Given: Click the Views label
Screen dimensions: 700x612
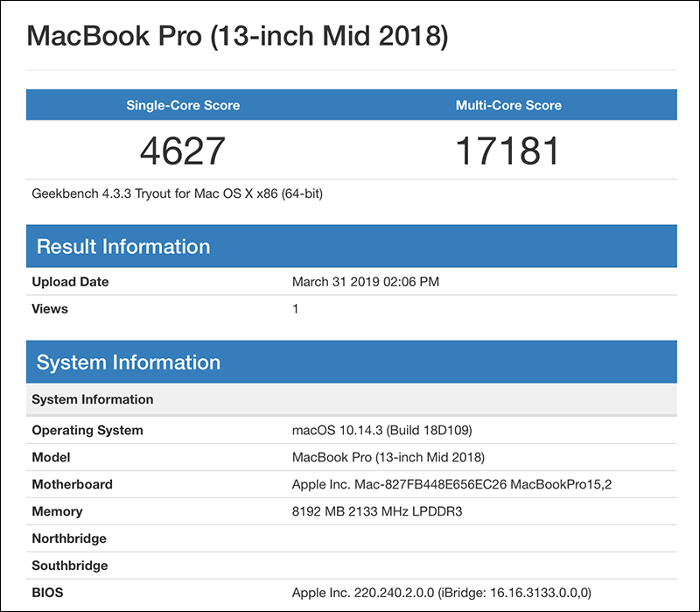Looking at the screenshot, I should (x=50, y=309).
